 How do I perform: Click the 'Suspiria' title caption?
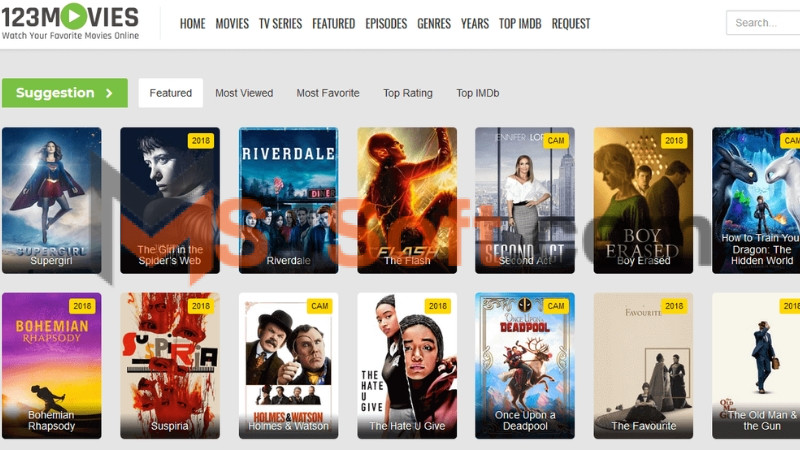tap(169, 426)
